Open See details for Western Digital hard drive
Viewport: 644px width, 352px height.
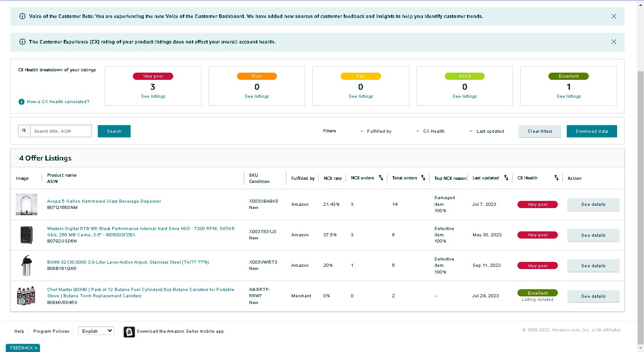click(593, 235)
